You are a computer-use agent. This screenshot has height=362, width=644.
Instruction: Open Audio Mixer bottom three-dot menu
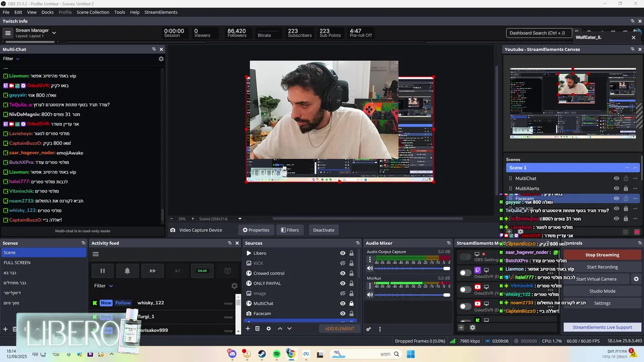pos(380,329)
